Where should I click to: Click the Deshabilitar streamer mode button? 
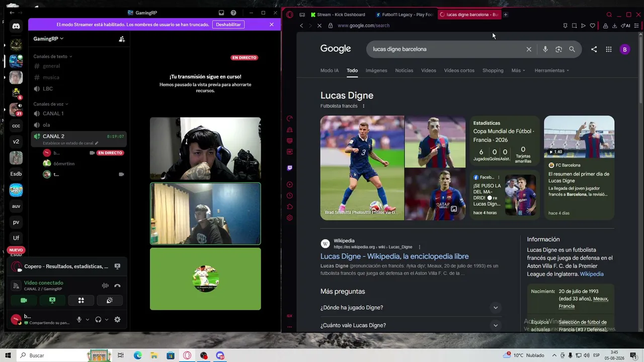tap(228, 25)
